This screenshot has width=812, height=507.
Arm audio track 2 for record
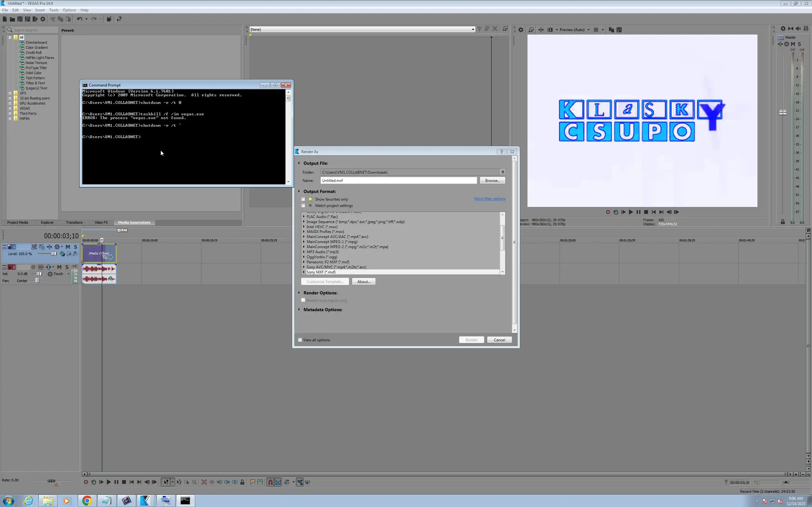[33, 267]
